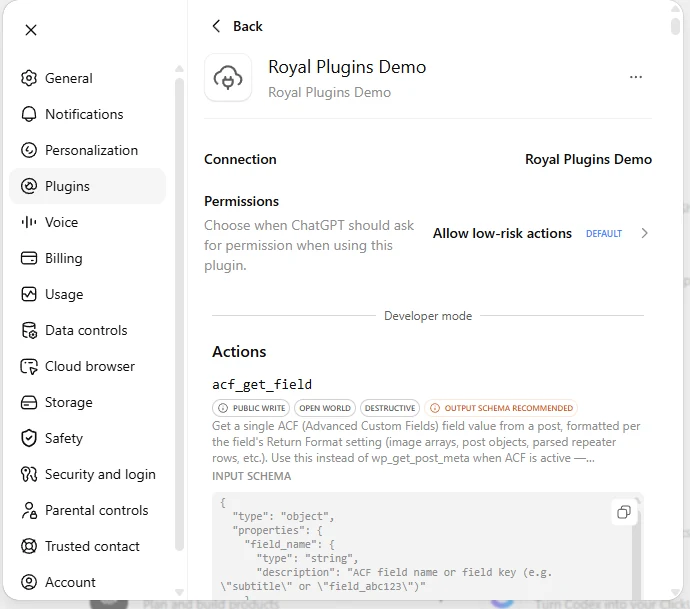The image size is (690, 609).
Task: Go to Parental controls settings
Action: tap(87, 510)
